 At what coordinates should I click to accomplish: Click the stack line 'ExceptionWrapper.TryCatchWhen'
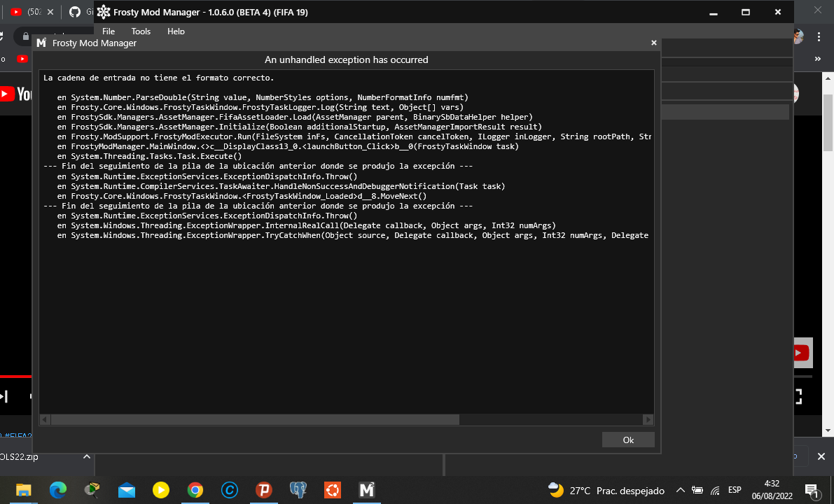(x=353, y=235)
